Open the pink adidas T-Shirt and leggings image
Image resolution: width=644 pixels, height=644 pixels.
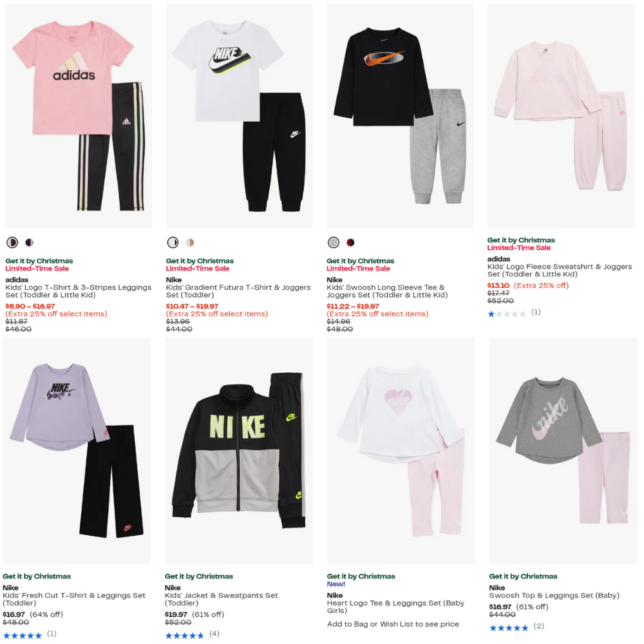tap(79, 116)
